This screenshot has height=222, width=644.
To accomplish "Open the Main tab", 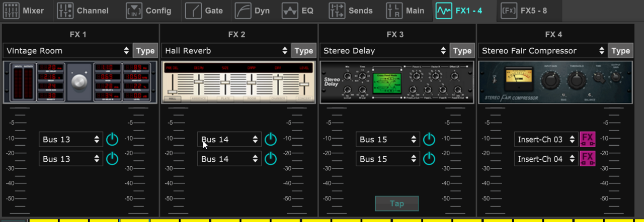I will pyautogui.click(x=406, y=11).
